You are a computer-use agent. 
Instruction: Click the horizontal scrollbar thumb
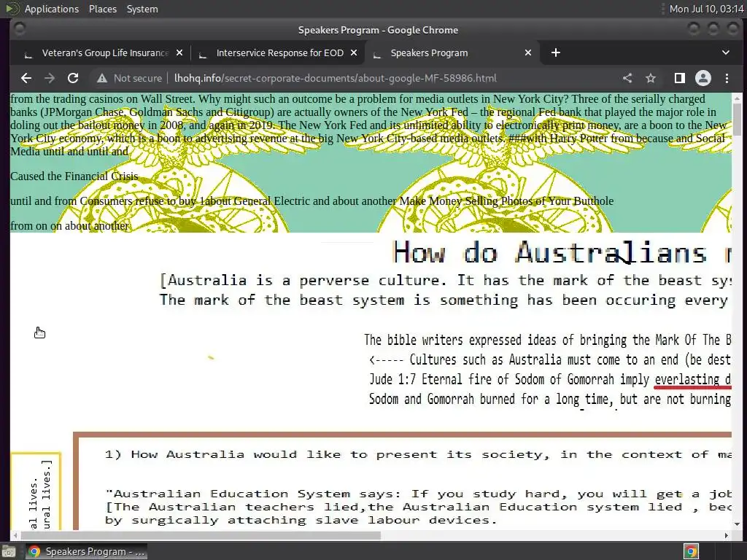click(x=200, y=535)
